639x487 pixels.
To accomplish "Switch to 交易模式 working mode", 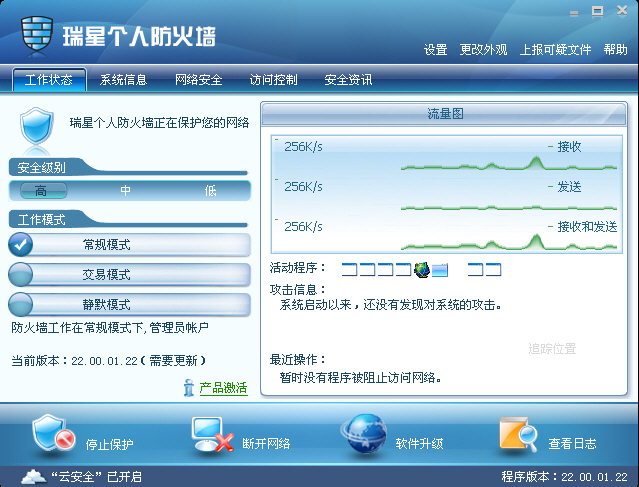I will coord(129,275).
